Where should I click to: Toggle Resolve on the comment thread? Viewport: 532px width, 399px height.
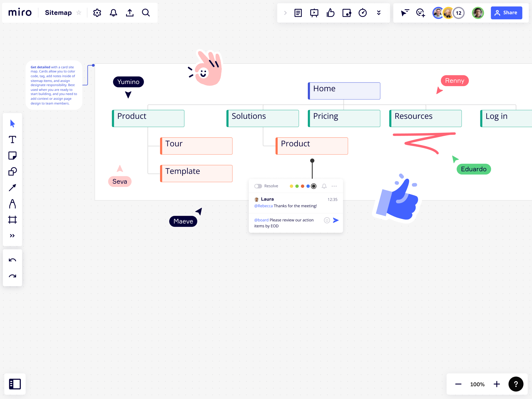click(x=258, y=186)
